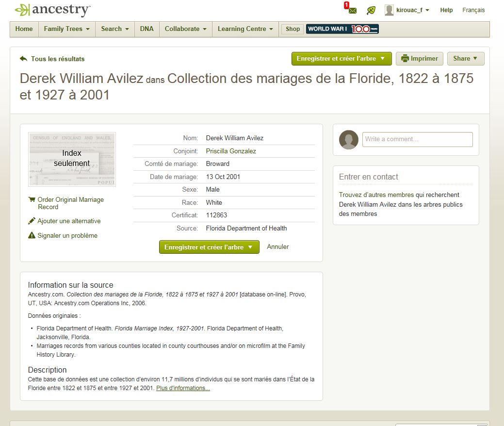
Task: Open the DNA menu item
Action: [147, 29]
